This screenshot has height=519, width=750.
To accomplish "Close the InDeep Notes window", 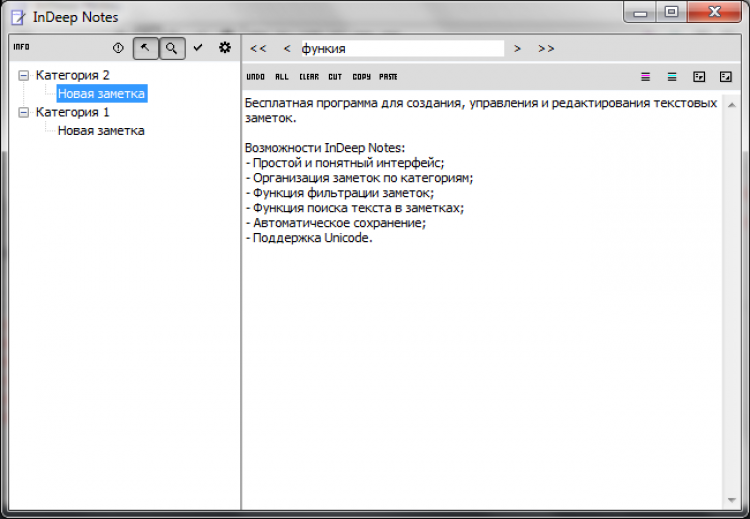I will click(715, 12).
